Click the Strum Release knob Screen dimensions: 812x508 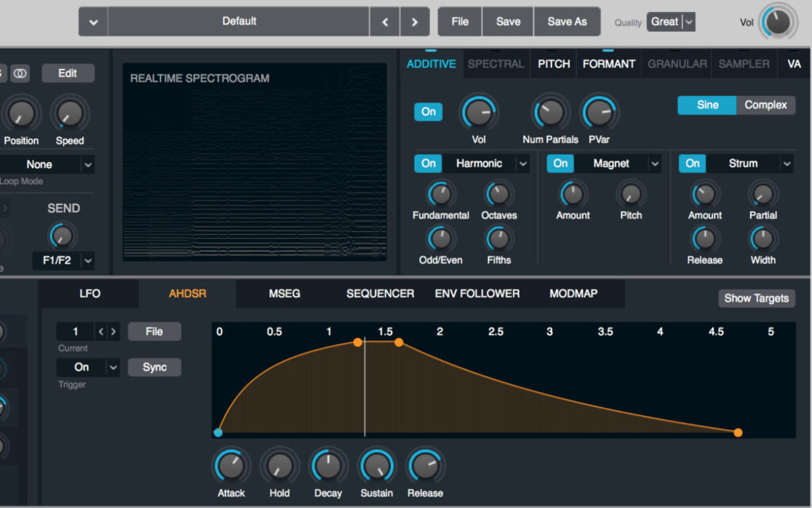[x=704, y=239]
